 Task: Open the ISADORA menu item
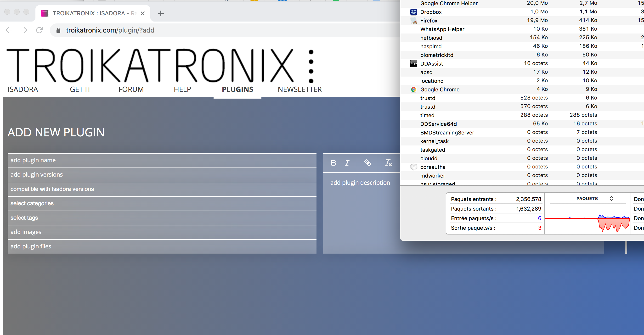[x=23, y=89]
